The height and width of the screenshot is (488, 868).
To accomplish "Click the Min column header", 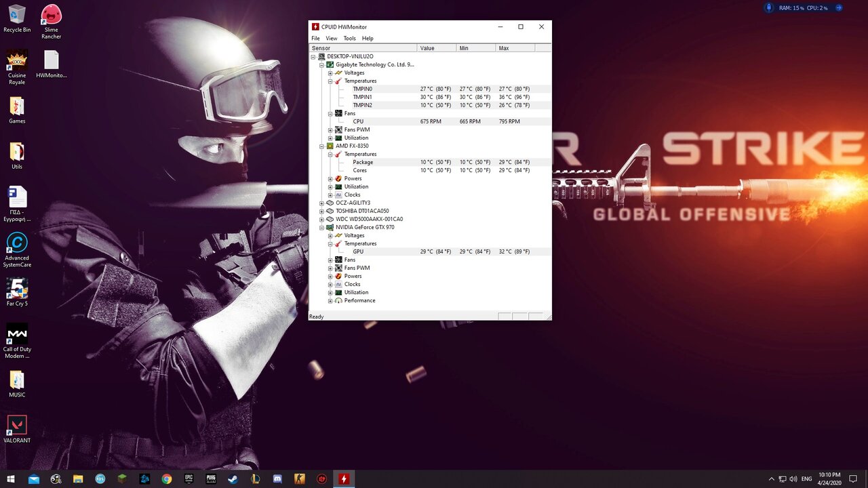I will click(476, 48).
